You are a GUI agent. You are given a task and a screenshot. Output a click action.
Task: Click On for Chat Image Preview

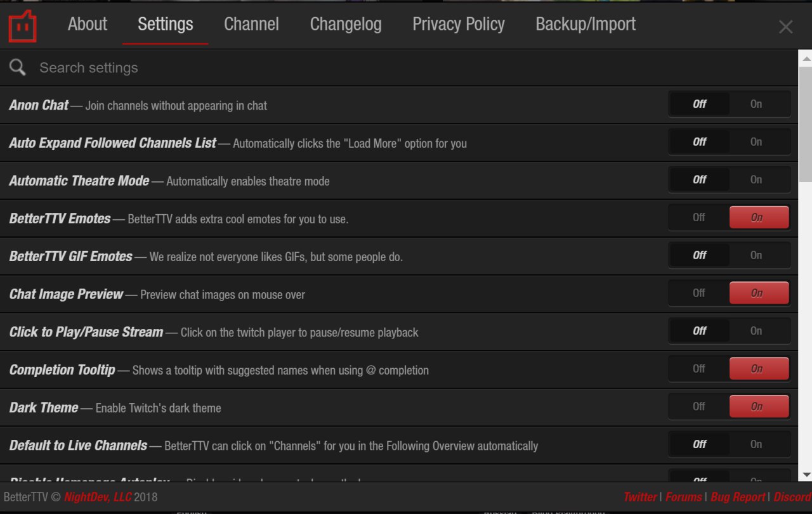[x=759, y=293]
